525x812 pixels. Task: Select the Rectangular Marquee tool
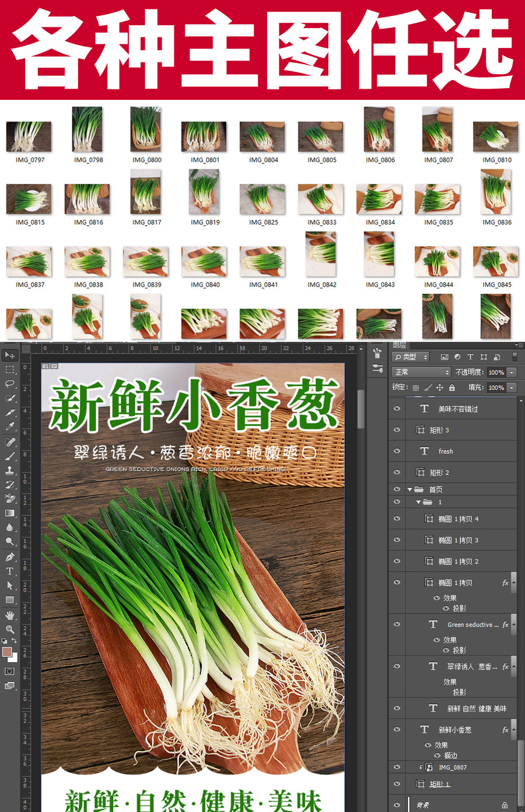[9, 370]
